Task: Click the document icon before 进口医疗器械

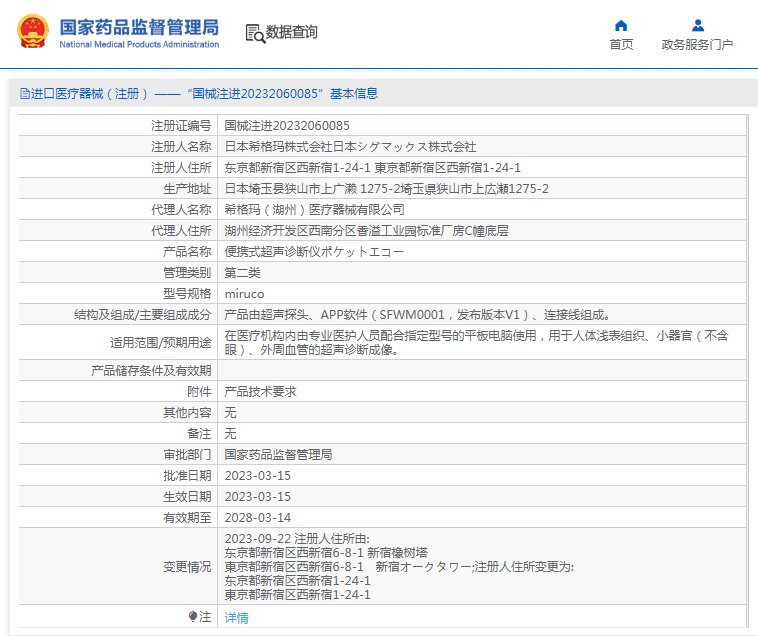Action: tap(25, 94)
